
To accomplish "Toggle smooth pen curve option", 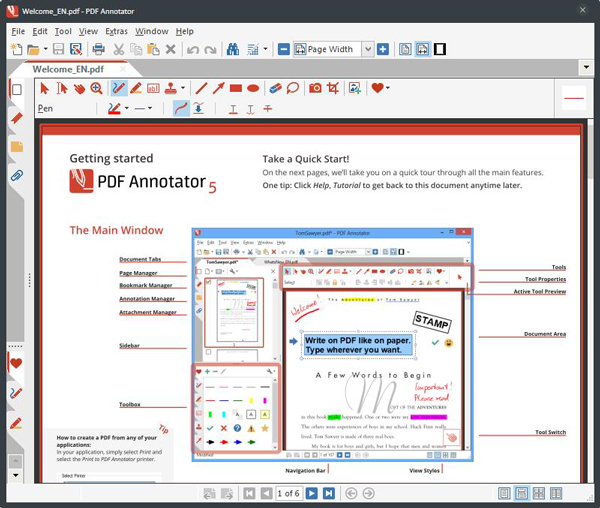I will point(181,109).
